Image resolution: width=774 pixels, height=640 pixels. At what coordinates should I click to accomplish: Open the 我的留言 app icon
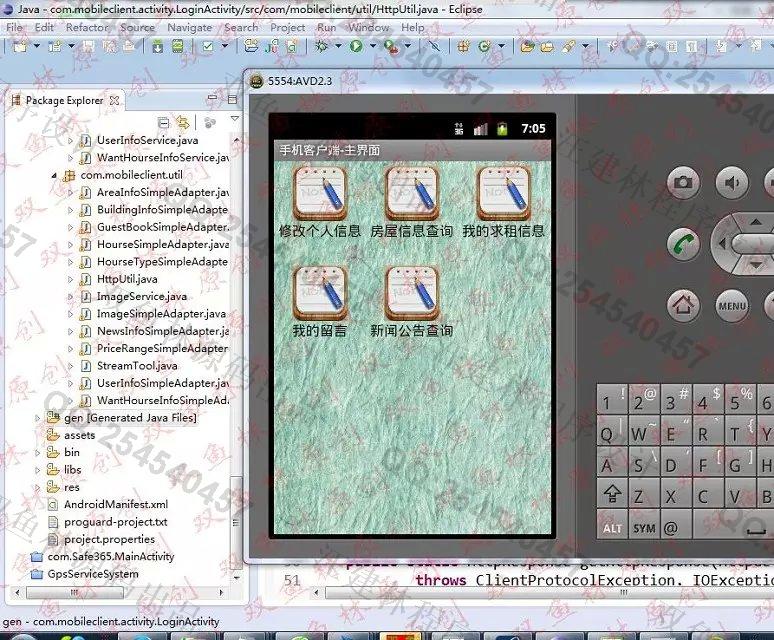[x=320, y=301]
